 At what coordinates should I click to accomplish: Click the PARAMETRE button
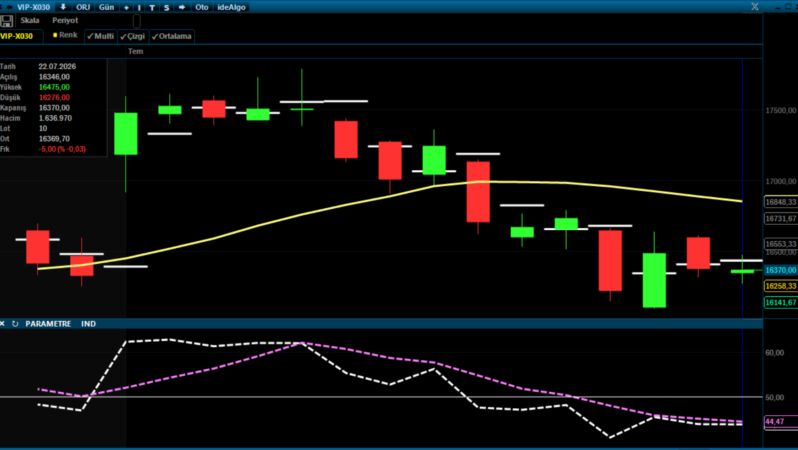(x=48, y=324)
